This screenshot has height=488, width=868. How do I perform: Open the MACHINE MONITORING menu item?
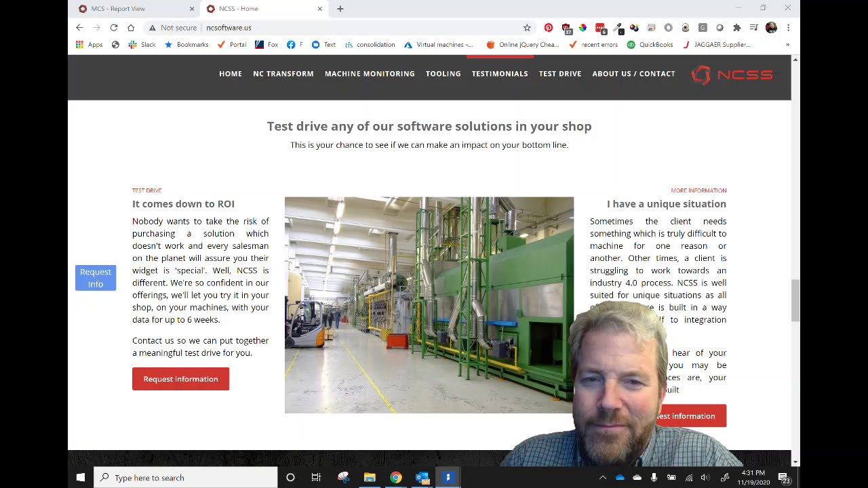(370, 74)
